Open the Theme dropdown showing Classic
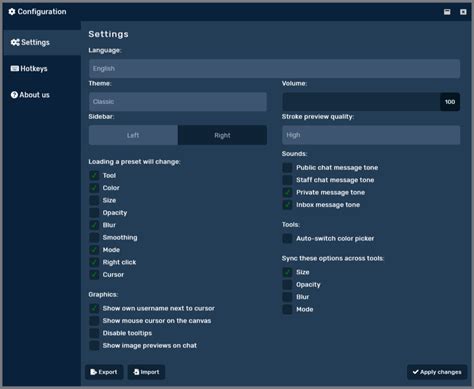This screenshot has height=389, width=474. tap(178, 102)
